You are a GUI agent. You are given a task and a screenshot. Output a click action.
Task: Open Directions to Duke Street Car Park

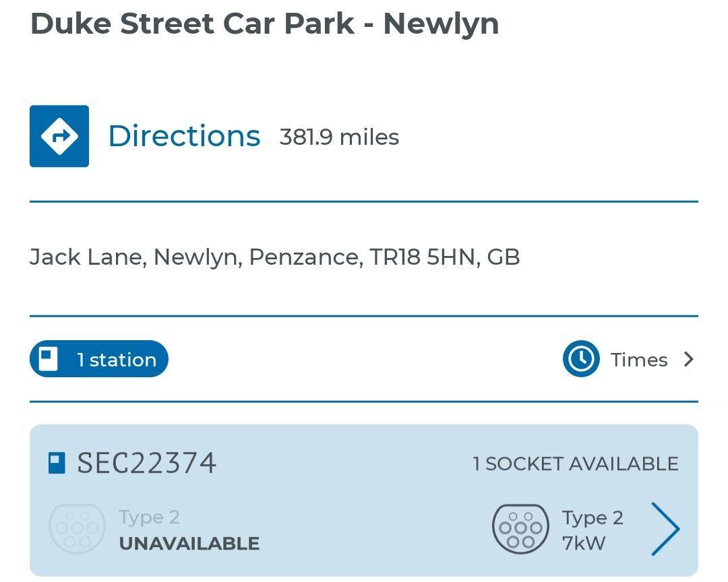pyautogui.click(x=184, y=135)
